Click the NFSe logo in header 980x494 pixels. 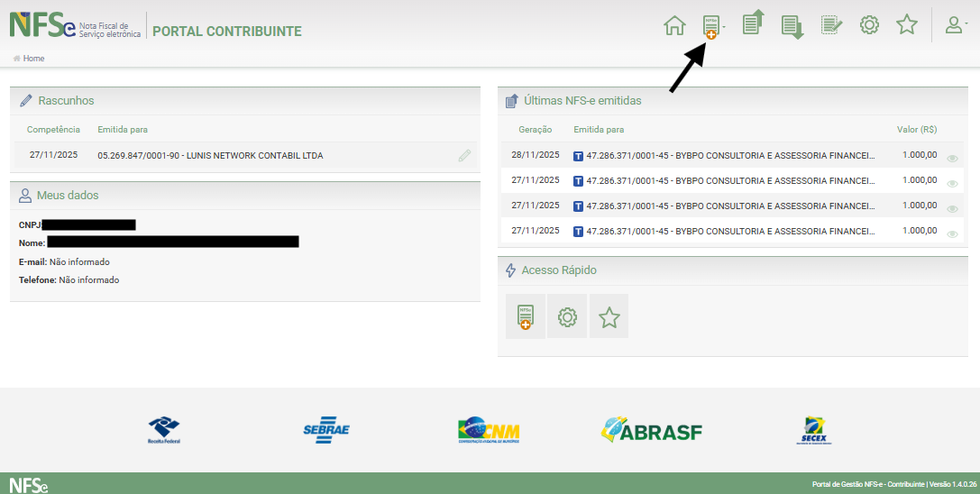click(42, 25)
